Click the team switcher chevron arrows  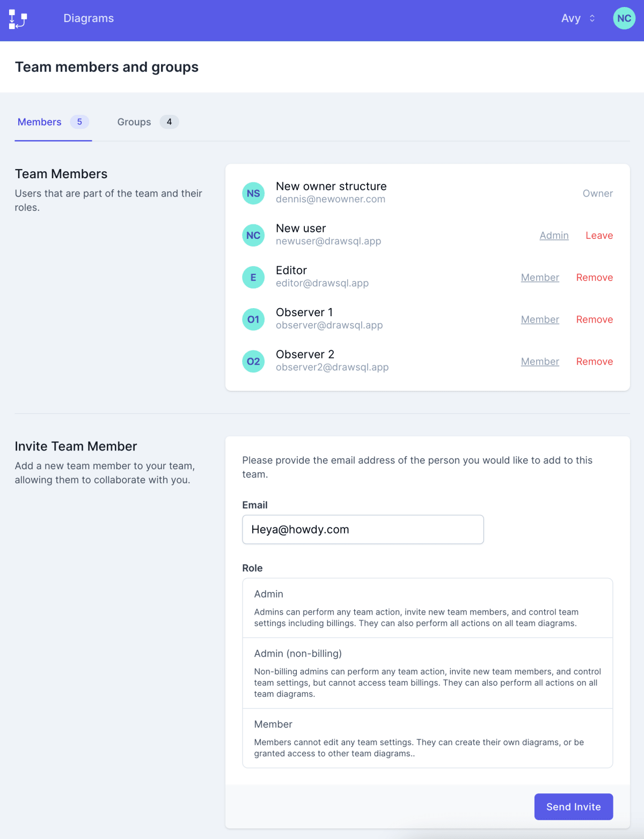pyautogui.click(x=592, y=18)
